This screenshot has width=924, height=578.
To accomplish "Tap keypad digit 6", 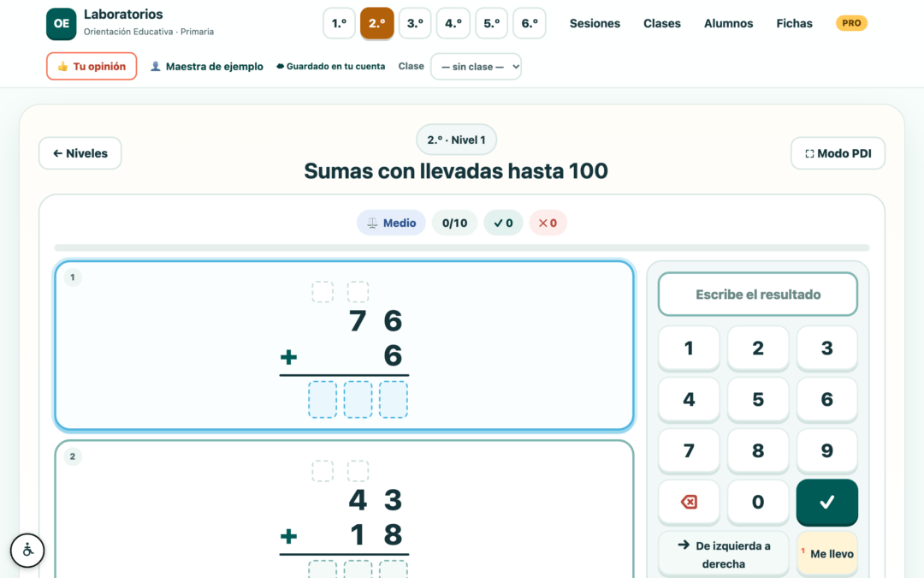I will pos(826,399).
